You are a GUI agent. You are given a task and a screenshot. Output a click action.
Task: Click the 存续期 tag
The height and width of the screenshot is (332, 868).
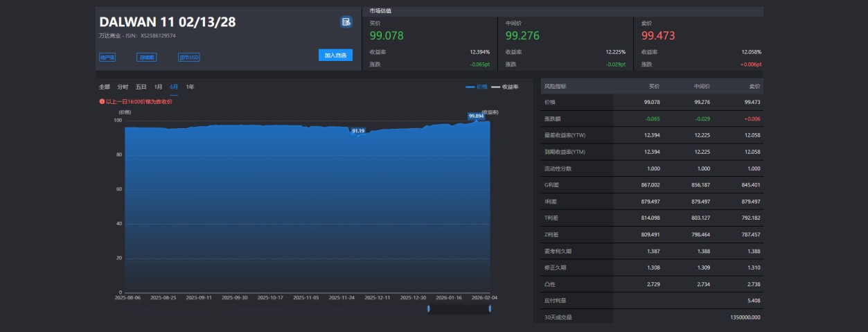tap(147, 58)
